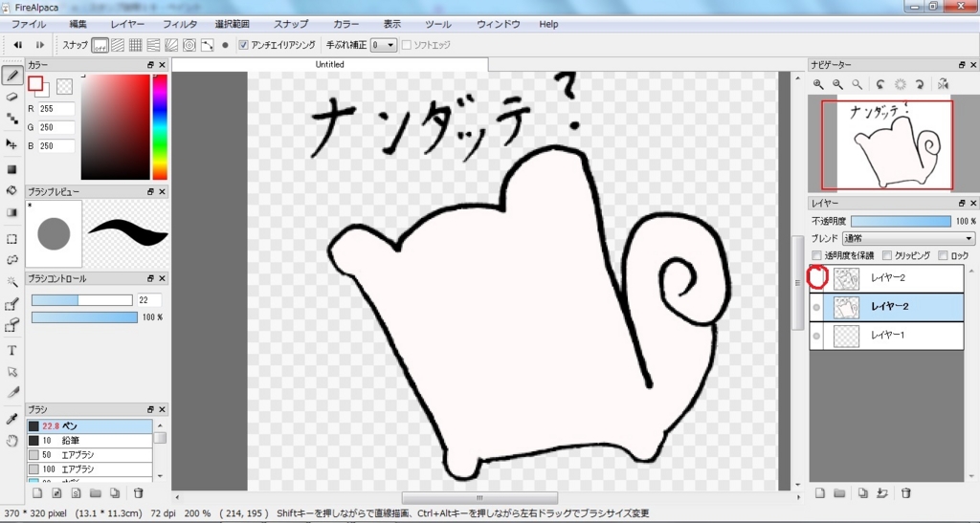Enable circle (concentric) snap

pos(189,45)
